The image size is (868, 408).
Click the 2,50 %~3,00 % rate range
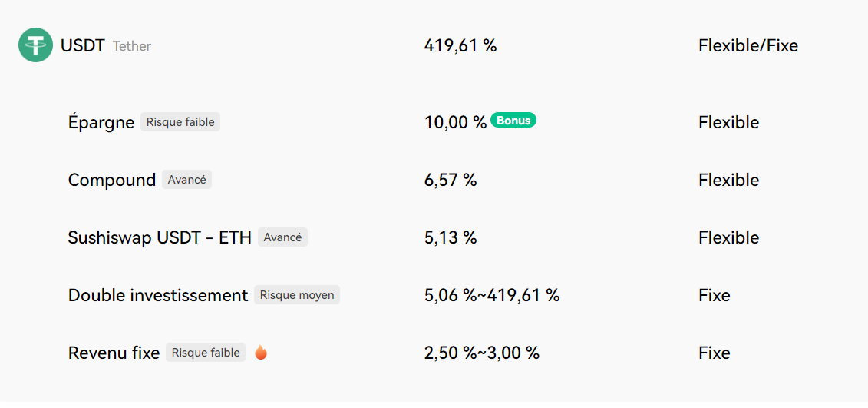click(482, 353)
